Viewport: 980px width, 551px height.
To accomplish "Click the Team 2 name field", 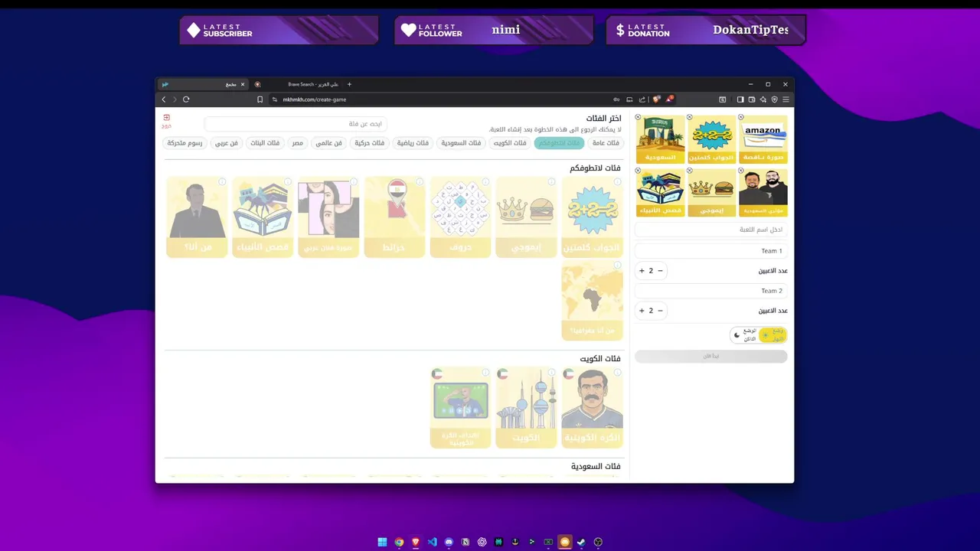I will coord(710,291).
